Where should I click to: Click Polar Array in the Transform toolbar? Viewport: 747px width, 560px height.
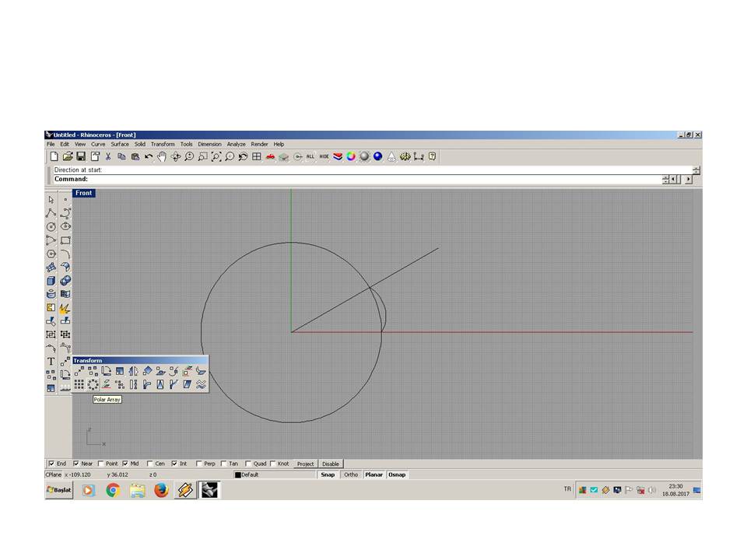click(93, 384)
